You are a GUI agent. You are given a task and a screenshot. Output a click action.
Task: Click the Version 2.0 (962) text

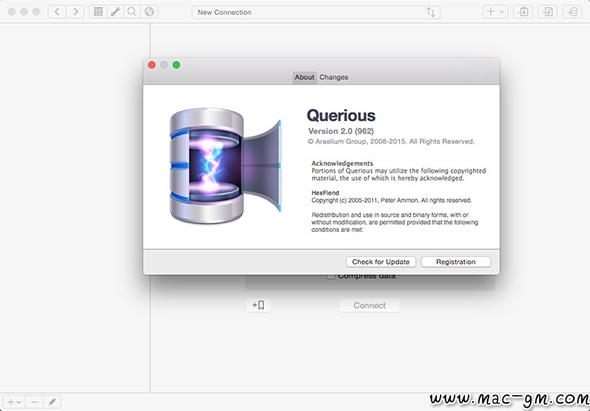341,131
